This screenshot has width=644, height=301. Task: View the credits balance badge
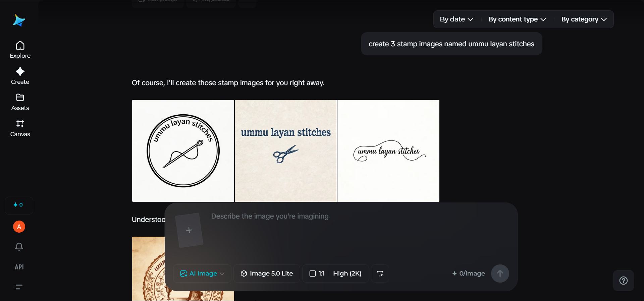19,205
